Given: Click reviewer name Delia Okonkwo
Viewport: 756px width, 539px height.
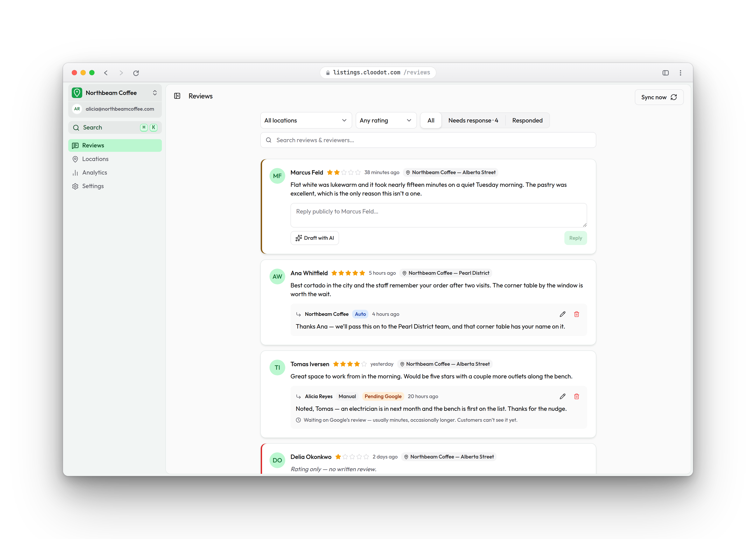Looking at the screenshot, I should point(311,457).
